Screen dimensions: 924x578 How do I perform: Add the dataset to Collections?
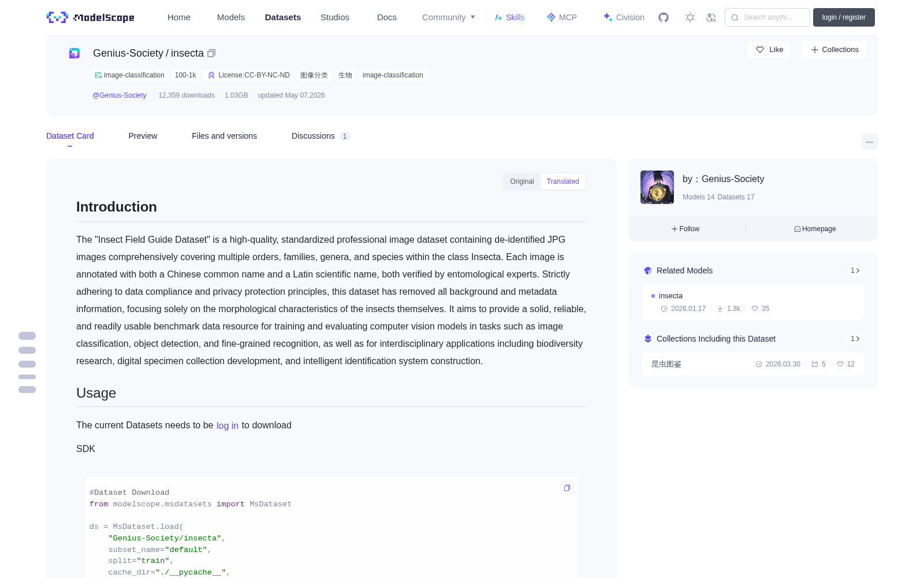[x=834, y=50]
